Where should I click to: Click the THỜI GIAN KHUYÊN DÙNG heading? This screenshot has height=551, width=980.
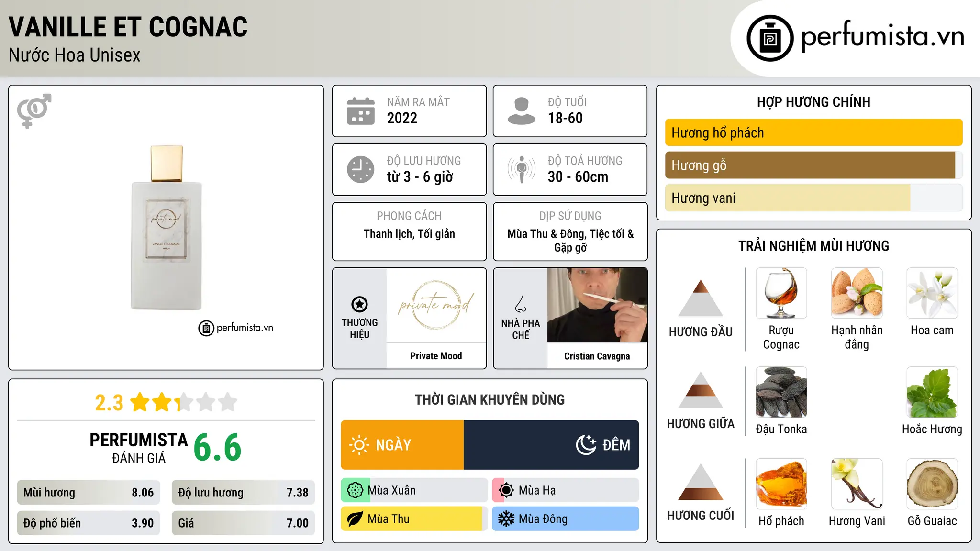point(490,400)
